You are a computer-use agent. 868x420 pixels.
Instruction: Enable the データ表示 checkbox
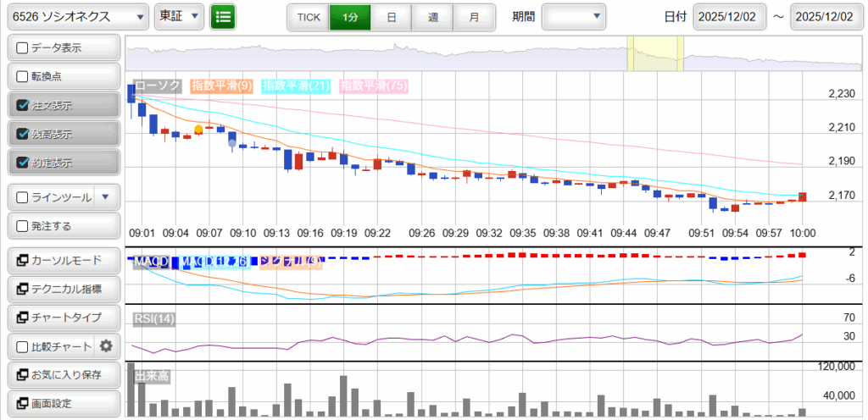tap(23, 48)
